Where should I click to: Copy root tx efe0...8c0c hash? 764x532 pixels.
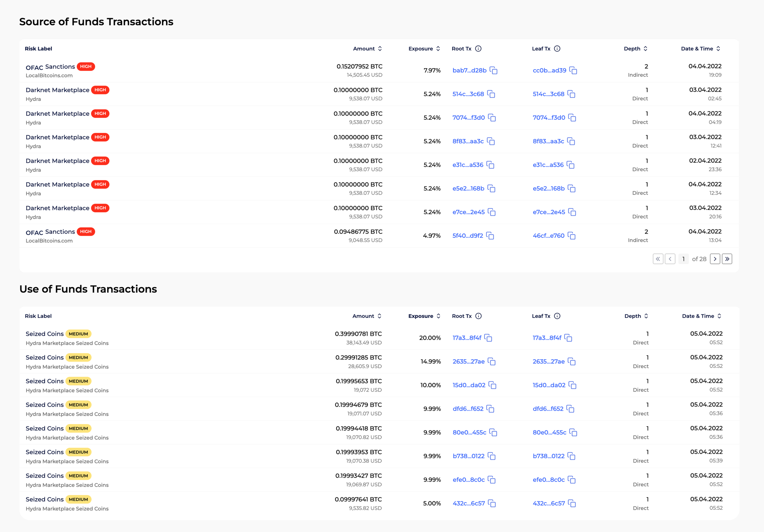[x=492, y=480]
